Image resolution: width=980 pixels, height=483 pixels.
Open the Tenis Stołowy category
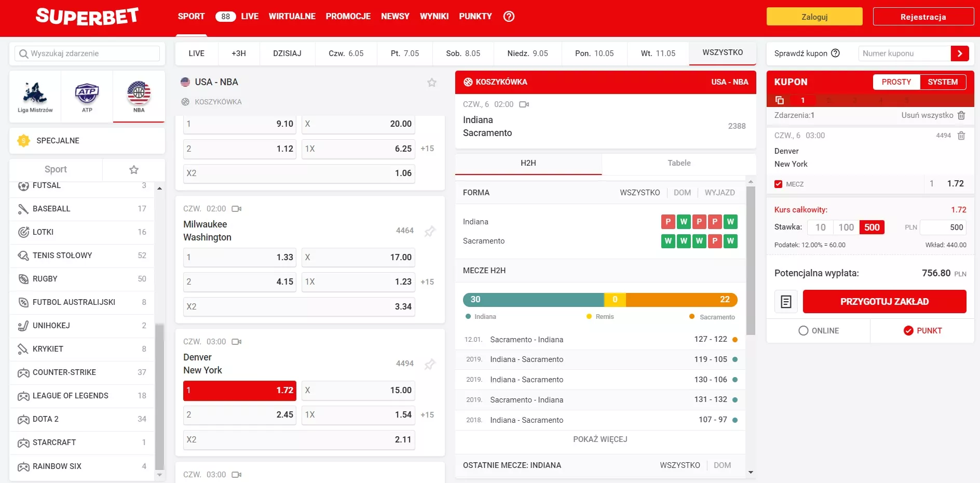82,256
